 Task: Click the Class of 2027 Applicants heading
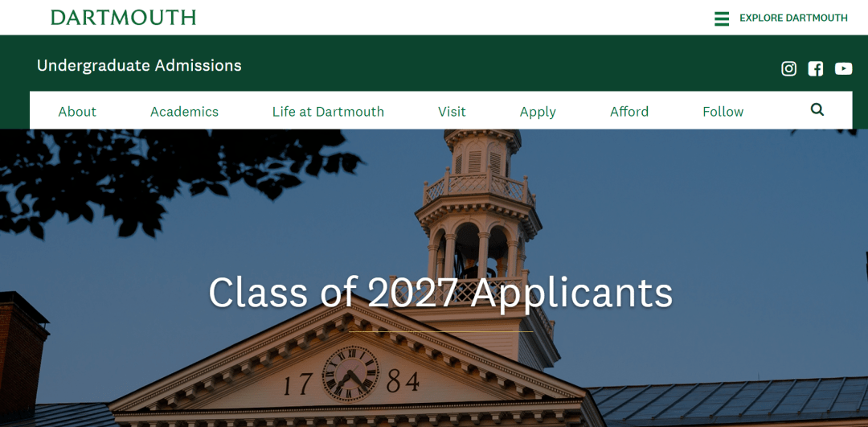point(440,293)
